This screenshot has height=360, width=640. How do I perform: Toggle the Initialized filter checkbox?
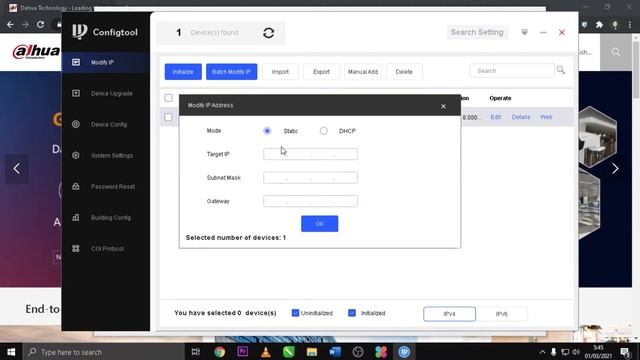click(352, 313)
